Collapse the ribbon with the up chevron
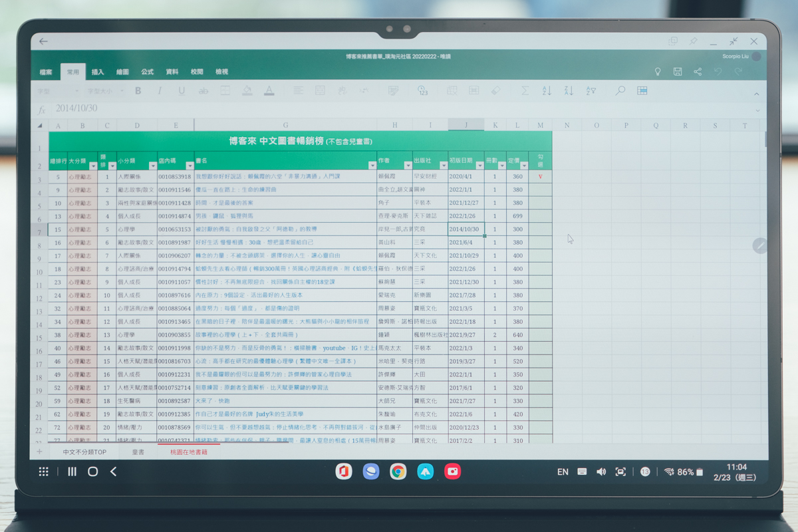The height and width of the screenshot is (532, 798). click(756, 94)
